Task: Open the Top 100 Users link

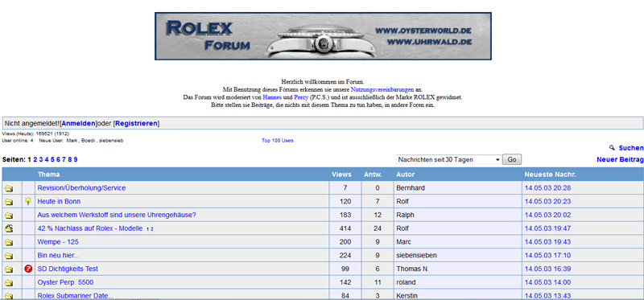Action: tap(278, 141)
